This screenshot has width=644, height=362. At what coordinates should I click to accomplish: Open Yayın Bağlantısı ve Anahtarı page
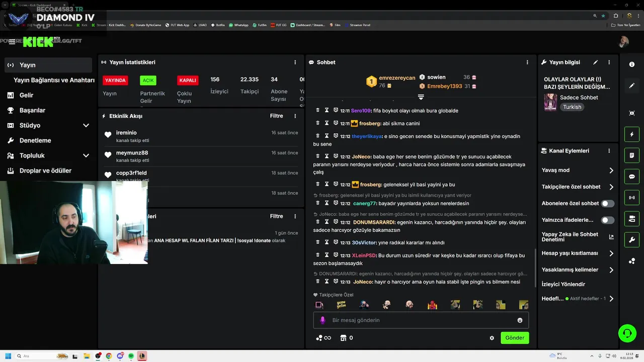pos(54,80)
